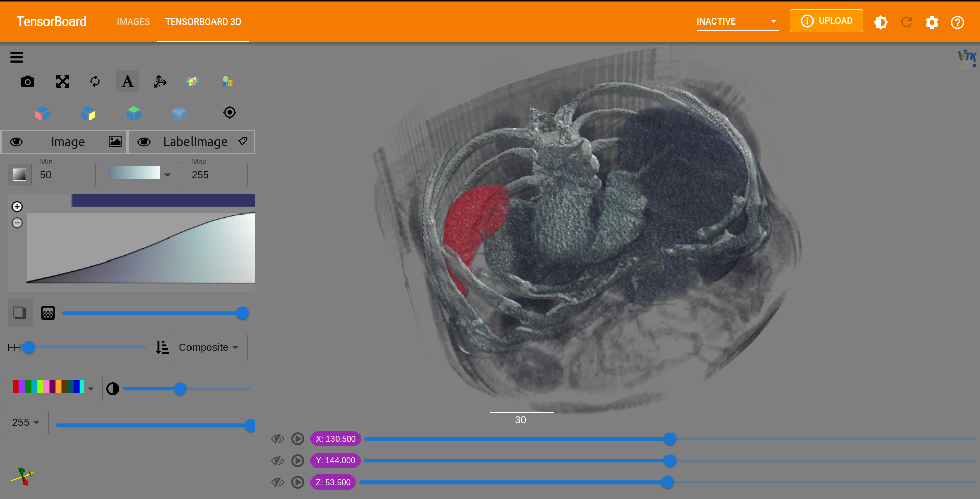Select the TENSORBOARD 3D tab

pyautogui.click(x=203, y=22)
